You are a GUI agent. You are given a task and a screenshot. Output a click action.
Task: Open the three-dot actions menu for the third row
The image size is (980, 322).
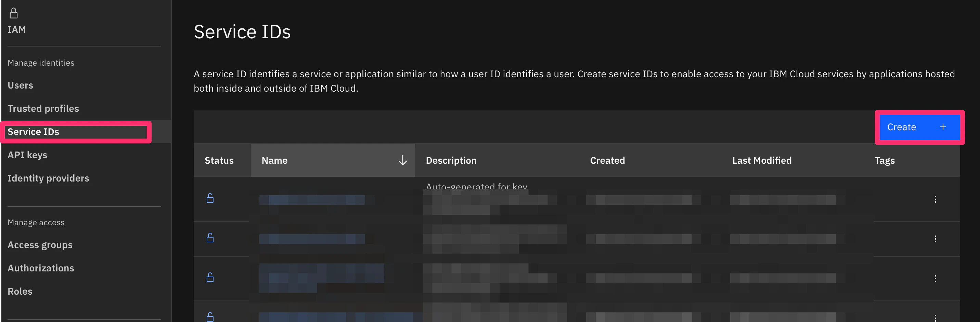click(935, 279)
